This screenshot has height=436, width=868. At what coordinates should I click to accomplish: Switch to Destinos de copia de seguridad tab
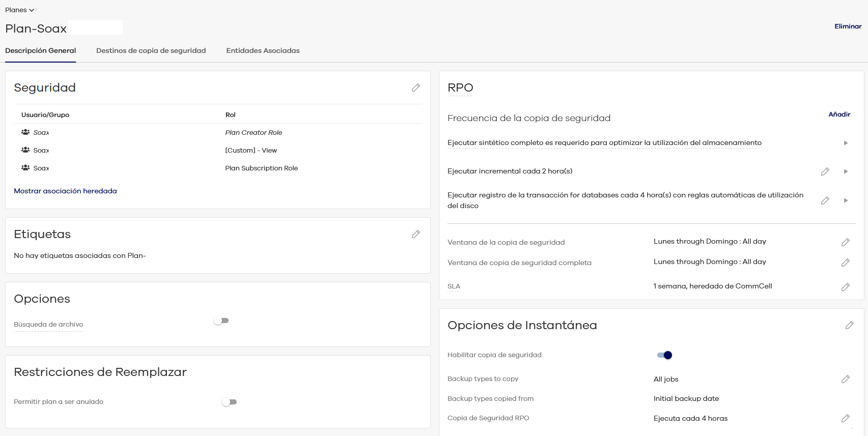click(x=151, y=50)
